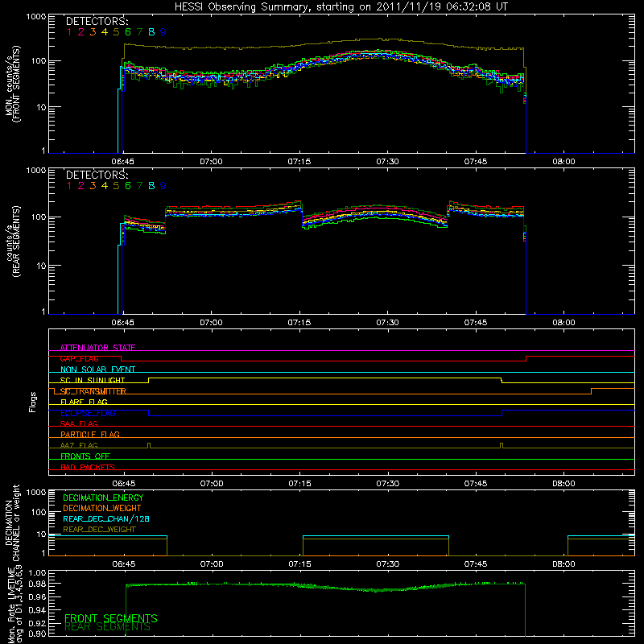Click the vertical Flags axis label
Screen dimensions: 644x644
click(x=33, y=402)
